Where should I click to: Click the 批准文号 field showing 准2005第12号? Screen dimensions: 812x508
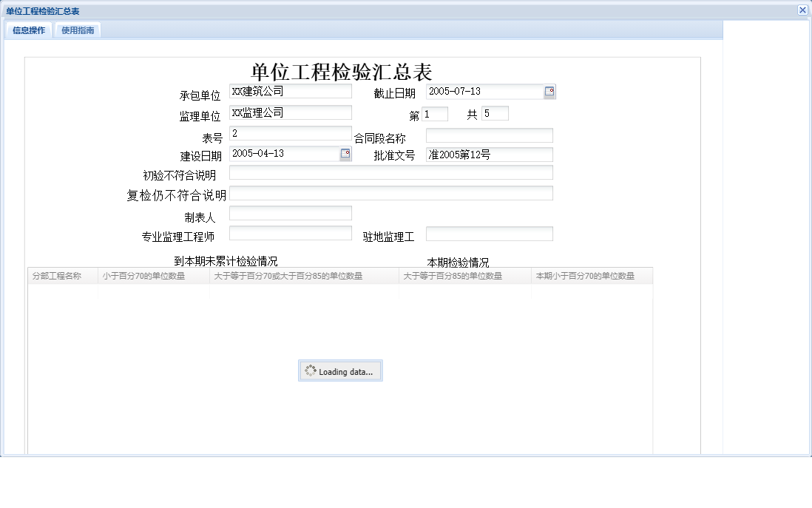tap(488, 155)
